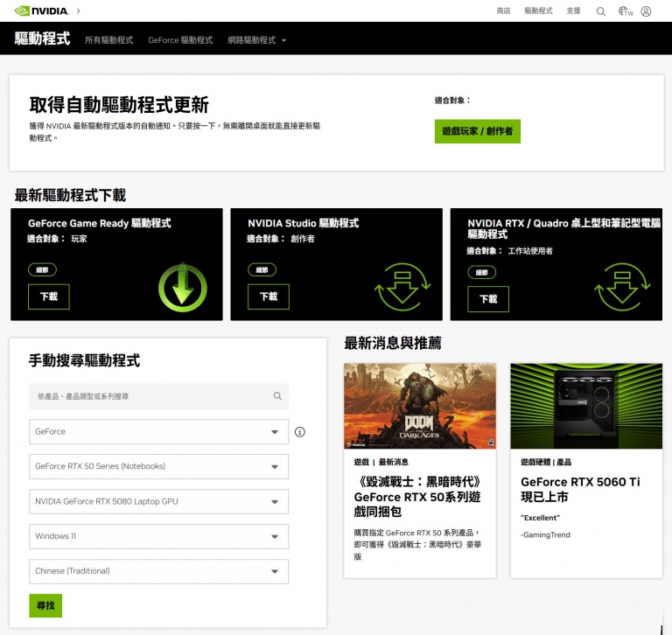The height and width of the screenshot is (635, 672).
Task: Open the Windows 11 operating system dropdown
Action: tap(159, 536)
